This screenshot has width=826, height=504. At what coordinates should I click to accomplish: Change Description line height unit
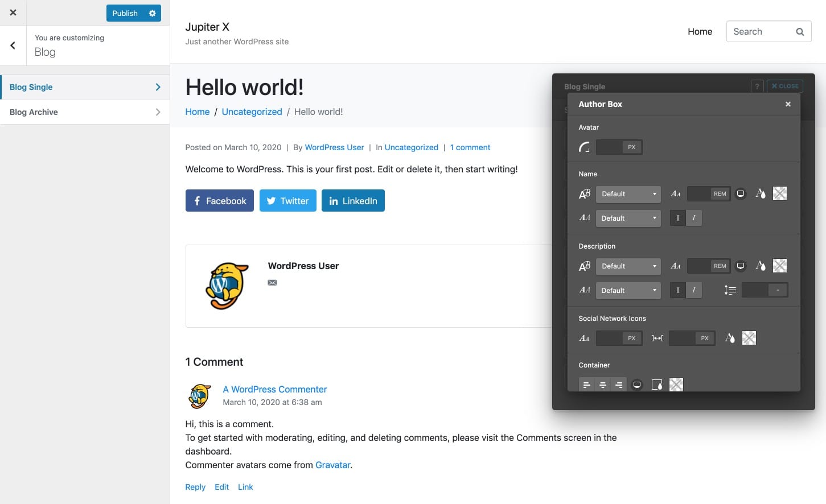(778, 290)
